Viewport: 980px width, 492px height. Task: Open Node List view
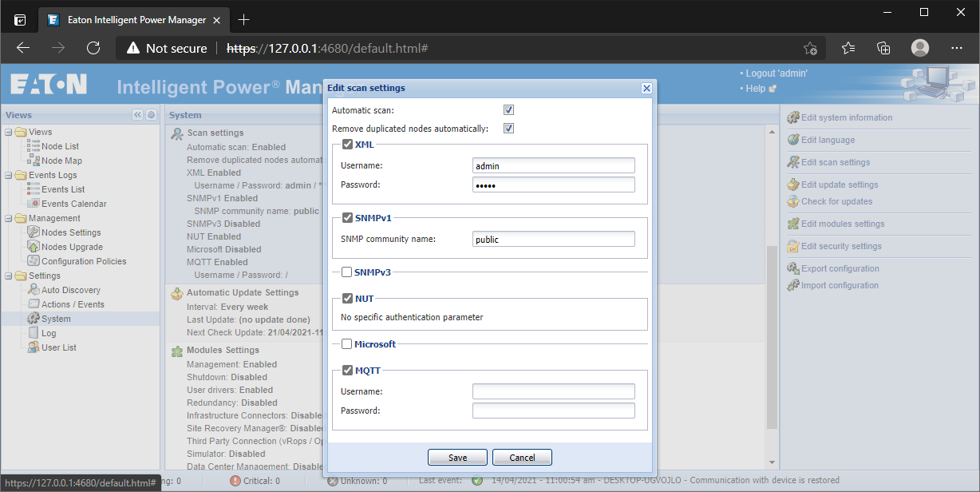pos(60,146)
